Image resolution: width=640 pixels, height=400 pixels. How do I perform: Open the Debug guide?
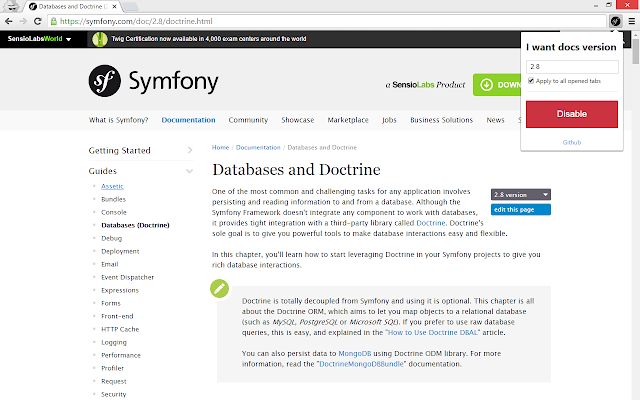(111, 238)
